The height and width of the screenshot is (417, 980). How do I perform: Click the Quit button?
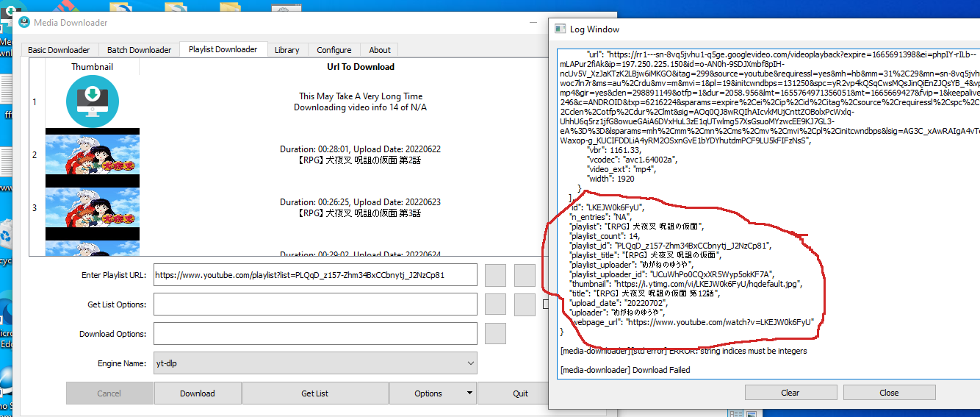(521, 393)
